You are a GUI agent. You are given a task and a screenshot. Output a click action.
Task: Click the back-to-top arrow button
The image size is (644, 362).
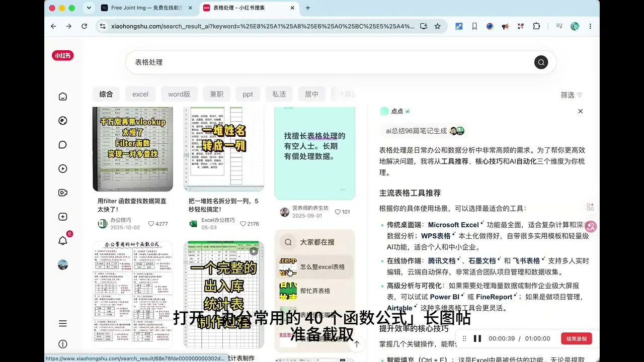(x=357, y=344)
